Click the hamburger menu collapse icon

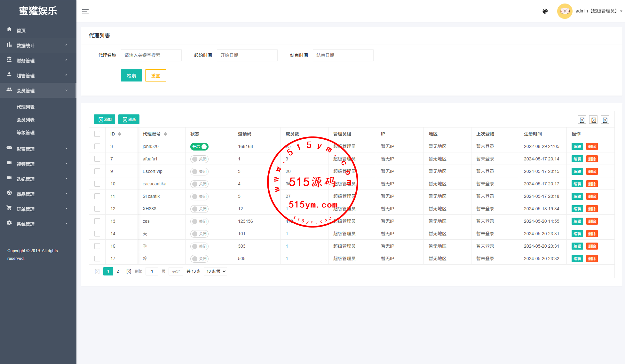pyautogui.click(x=85, y=11)
